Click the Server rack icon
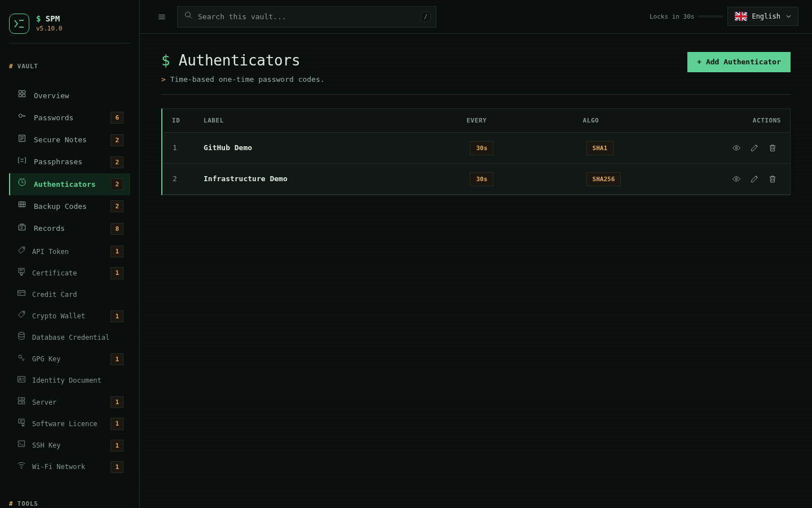The image size is (812, 508). (x=21, y=401)
